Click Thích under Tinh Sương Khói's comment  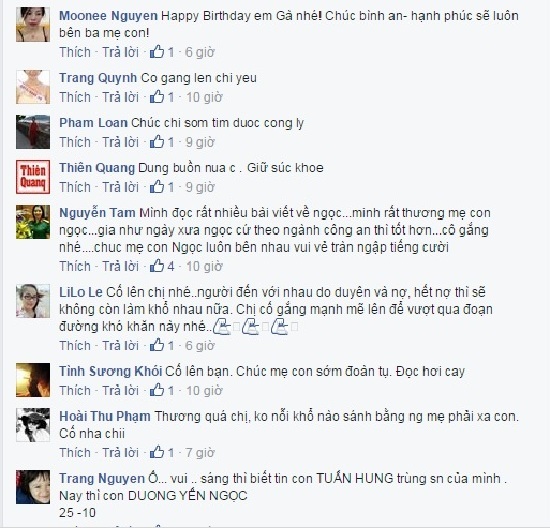[75, 390]
